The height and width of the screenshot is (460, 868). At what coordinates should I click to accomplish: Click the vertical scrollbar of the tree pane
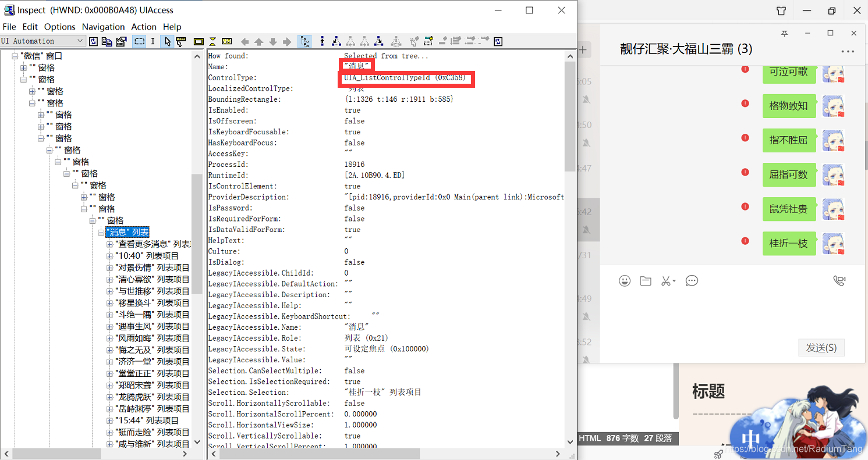(x=198, y=233)
